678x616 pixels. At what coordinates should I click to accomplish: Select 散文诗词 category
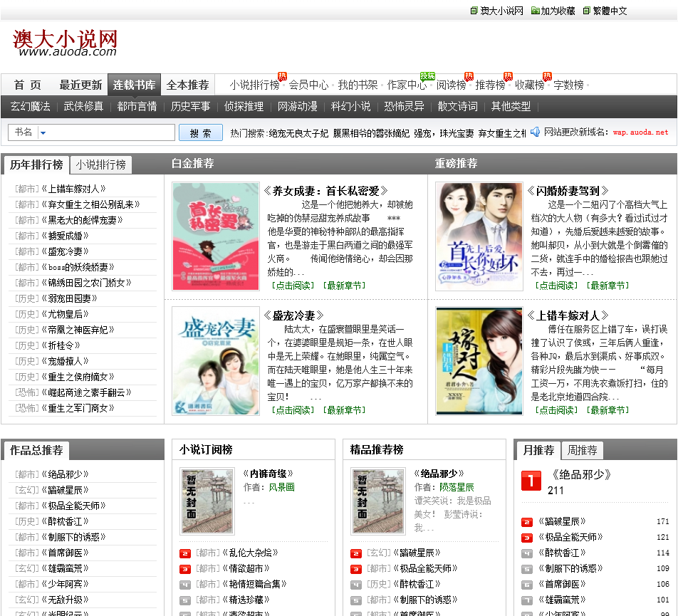pos(457,106)
